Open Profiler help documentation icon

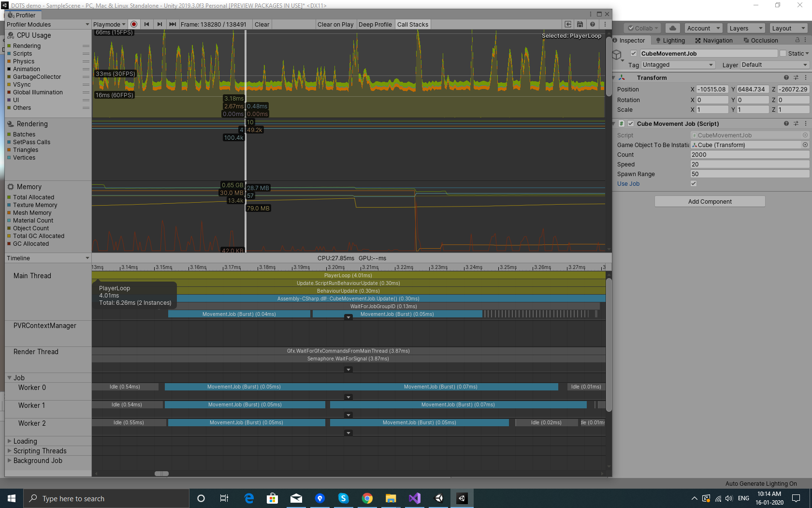593,24
